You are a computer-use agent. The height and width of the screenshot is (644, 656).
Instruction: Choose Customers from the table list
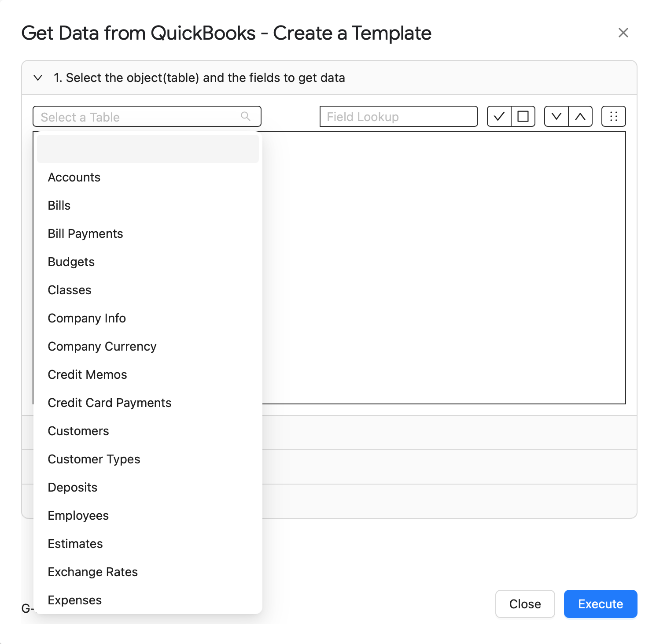148,431
